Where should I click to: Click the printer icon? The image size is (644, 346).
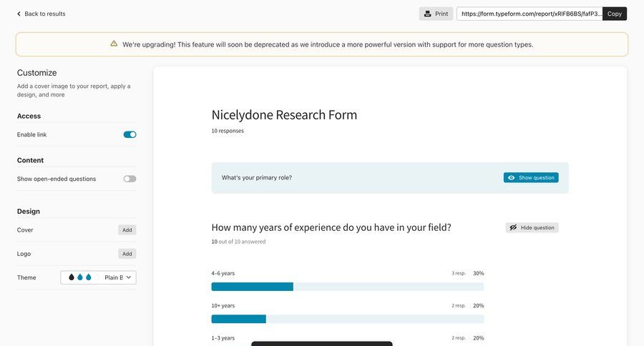click(427, 14)
